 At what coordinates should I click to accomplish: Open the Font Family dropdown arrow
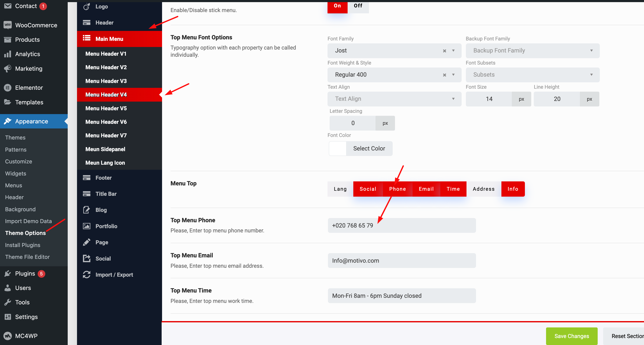click(x=453, y=51)
